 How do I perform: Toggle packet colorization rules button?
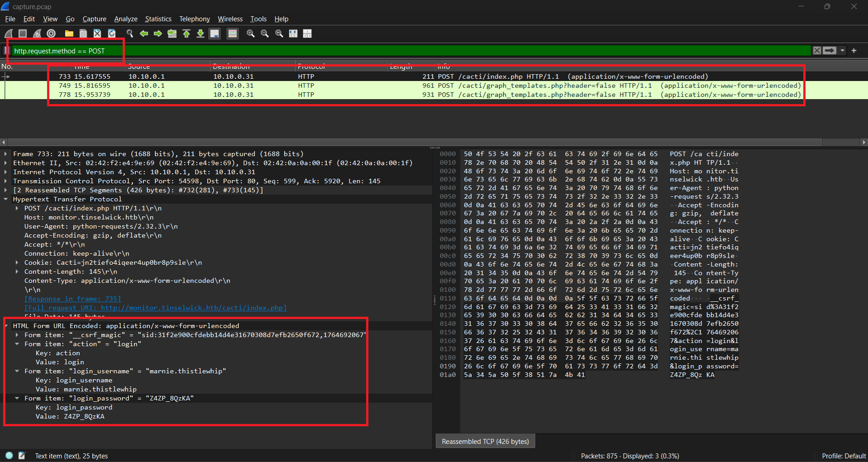point(232,33)
